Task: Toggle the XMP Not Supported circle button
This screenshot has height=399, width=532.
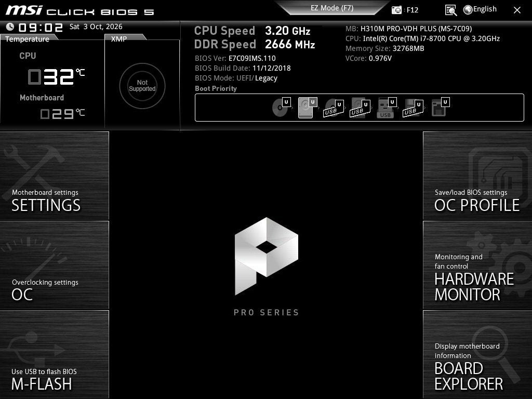Action: coord(142,86)
